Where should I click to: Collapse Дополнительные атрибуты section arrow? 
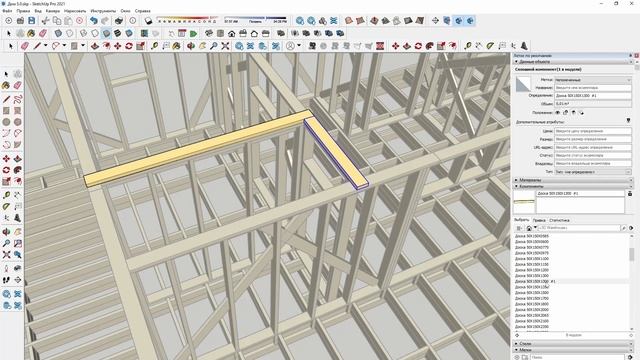[628, 121]
